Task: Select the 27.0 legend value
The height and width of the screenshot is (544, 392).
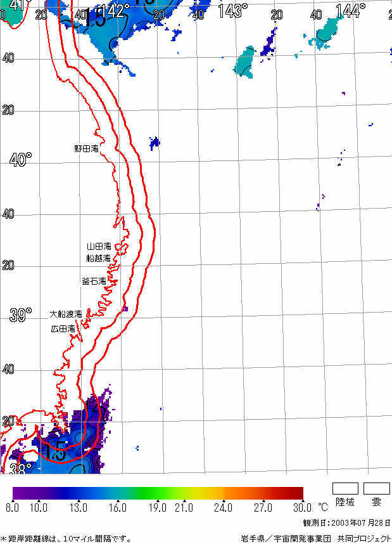Action: coord(263,508)
